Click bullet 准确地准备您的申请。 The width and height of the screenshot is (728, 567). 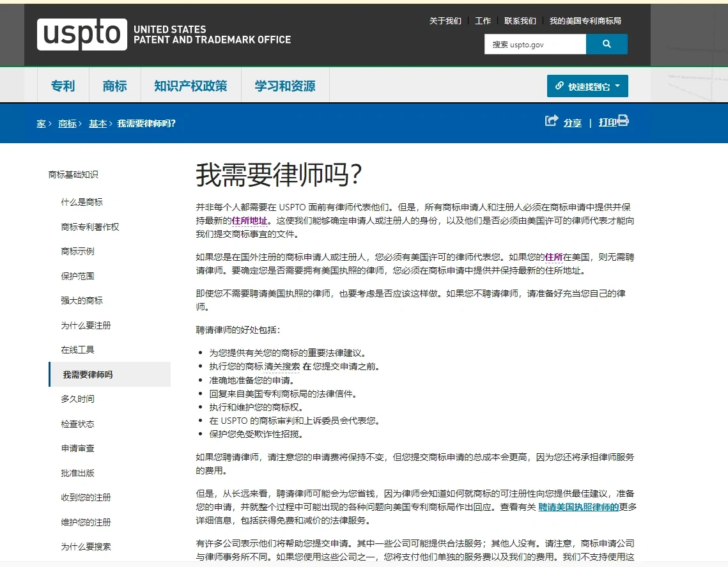(x=252, y=381)
